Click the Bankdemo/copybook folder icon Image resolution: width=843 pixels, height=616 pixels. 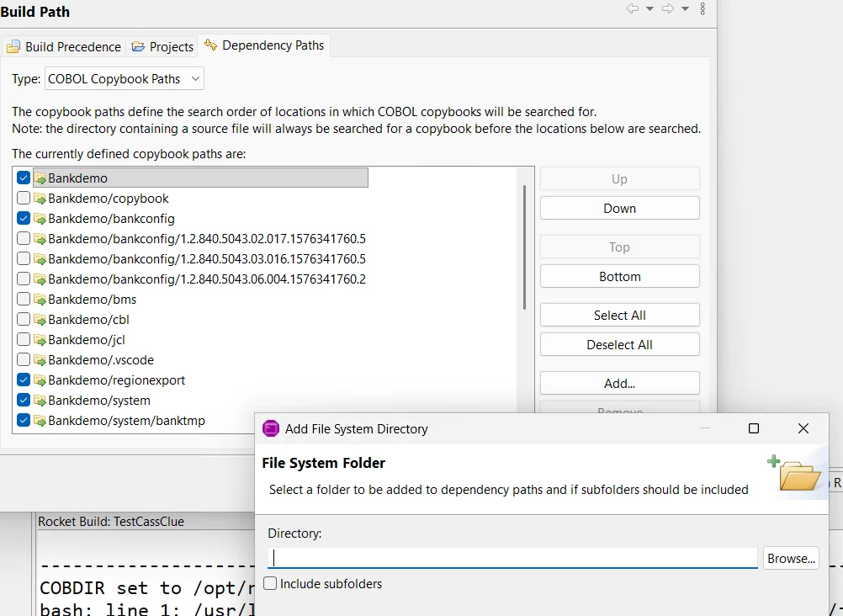pyautogui.click(x=40, y=199)
